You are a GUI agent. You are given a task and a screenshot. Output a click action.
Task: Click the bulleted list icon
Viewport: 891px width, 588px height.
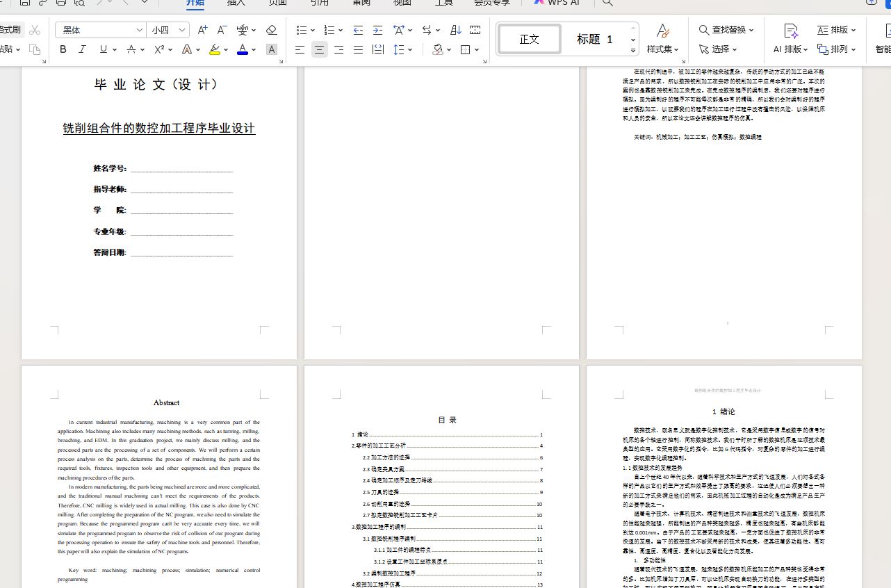click(302, 30)
